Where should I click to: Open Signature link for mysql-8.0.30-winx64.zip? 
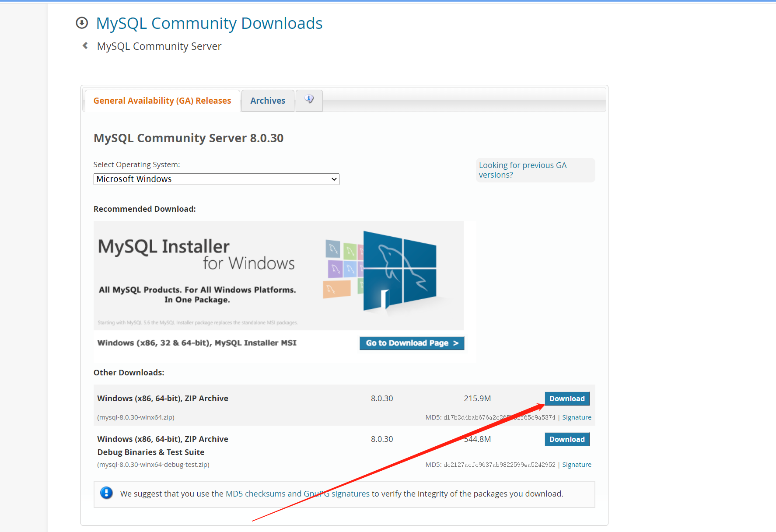[577, 417]
